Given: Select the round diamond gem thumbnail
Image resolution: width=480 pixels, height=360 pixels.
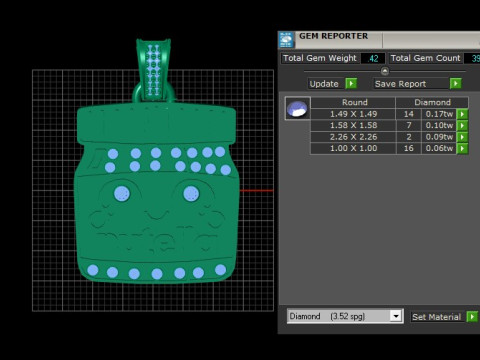Looking at the screenshot, I should [x=298, y=108].
